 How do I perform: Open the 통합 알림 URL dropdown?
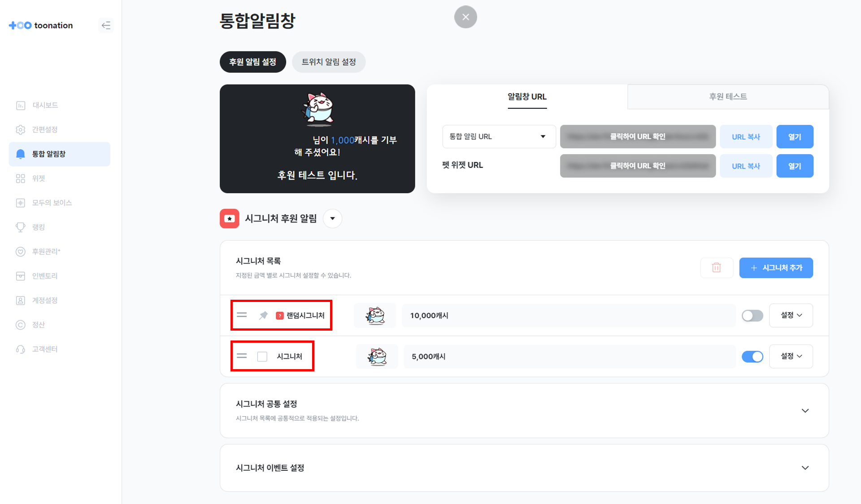click(x=499, y=137)
